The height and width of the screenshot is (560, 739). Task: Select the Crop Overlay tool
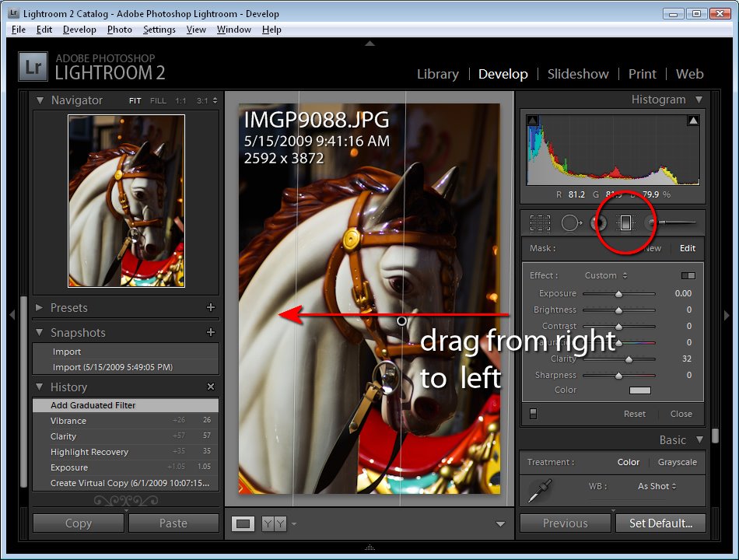pos(540,222)
